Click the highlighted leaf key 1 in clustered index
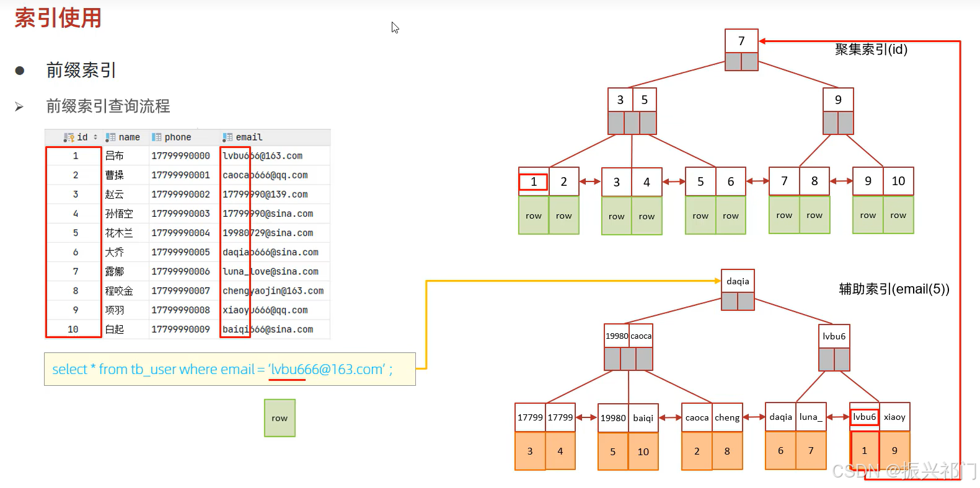 (533, 182)
